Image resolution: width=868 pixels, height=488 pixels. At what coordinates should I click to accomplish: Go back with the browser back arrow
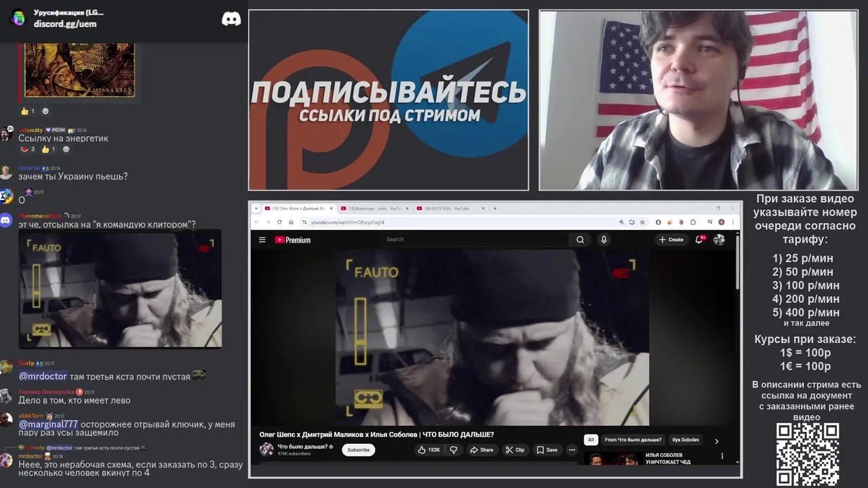[256, 222]
